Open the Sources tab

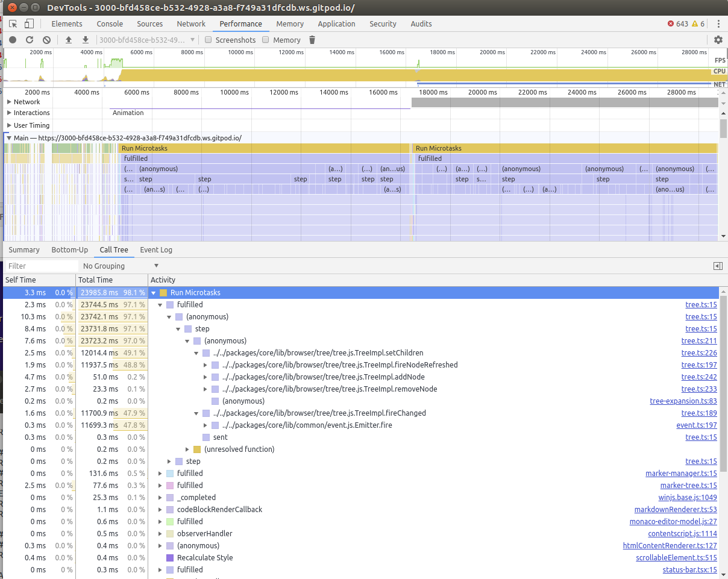(150, 23)
